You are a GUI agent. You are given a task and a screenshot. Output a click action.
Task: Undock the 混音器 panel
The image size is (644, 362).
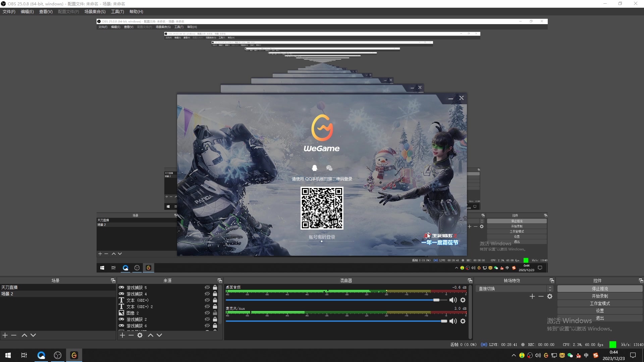point(470,281)
